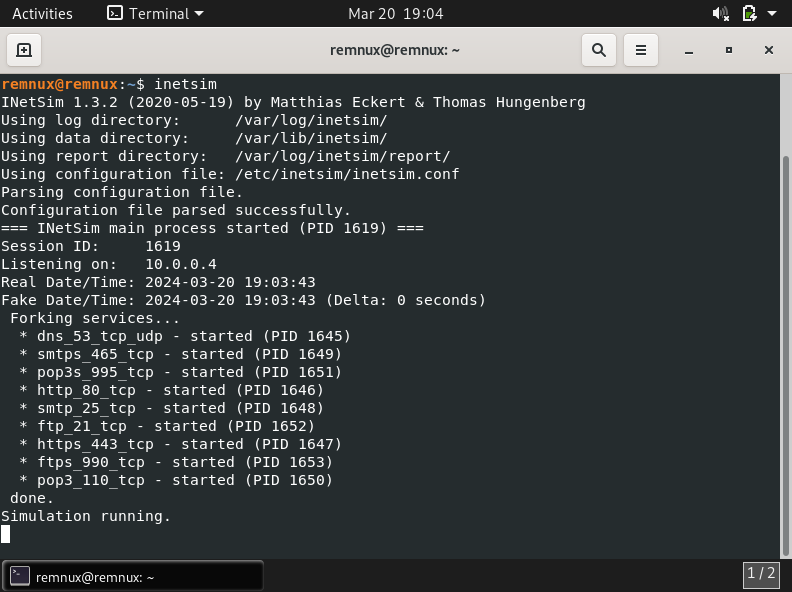792x592 pixels.
Task: Open the terminal hamburger menu
Action: [x=640, y=50]
